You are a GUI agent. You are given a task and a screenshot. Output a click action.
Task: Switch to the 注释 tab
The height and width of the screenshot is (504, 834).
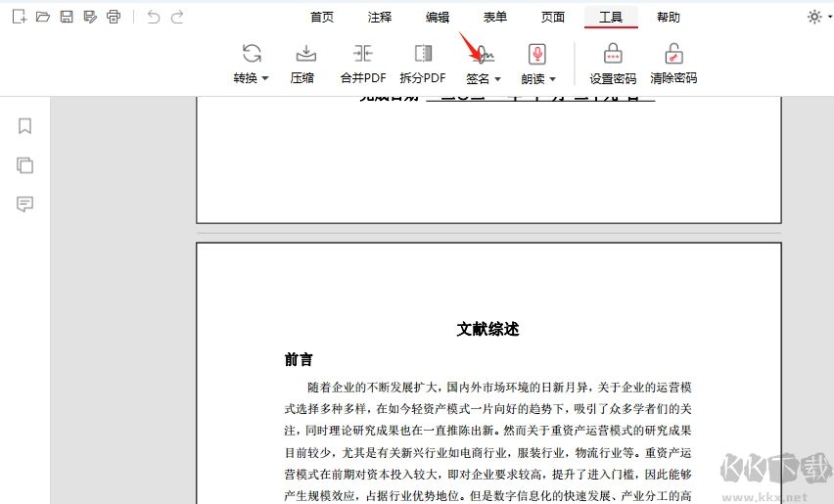tap(380, 17)
